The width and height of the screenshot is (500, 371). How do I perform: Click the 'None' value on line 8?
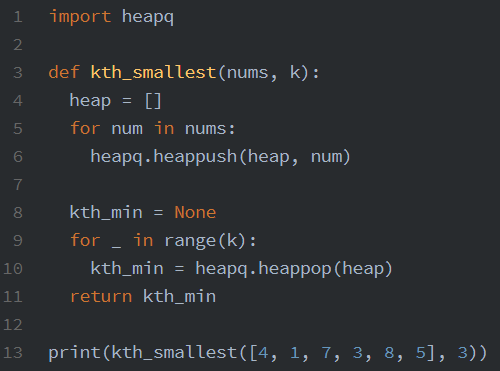(195, 212)
